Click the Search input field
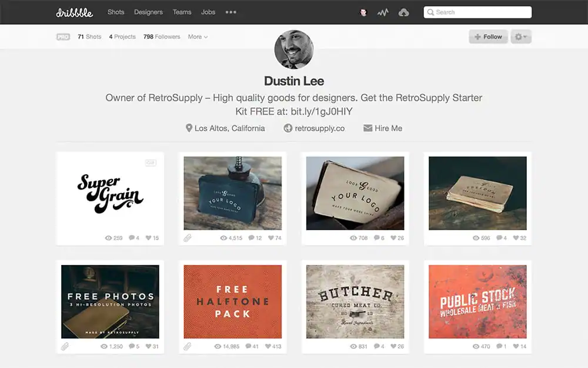Image resolution: width=588 pixels, height=368 pixels. click(x=477, y=12)
